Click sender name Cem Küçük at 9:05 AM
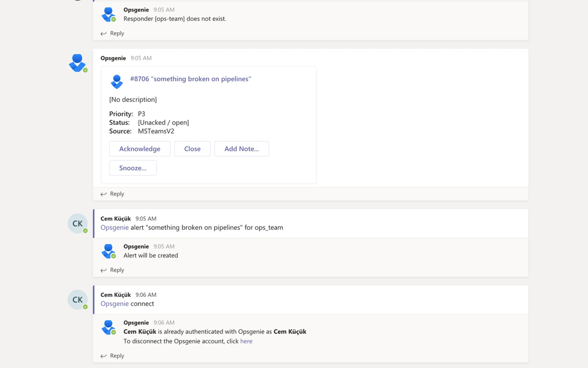588x368 pixels. (x=116, y=219)
